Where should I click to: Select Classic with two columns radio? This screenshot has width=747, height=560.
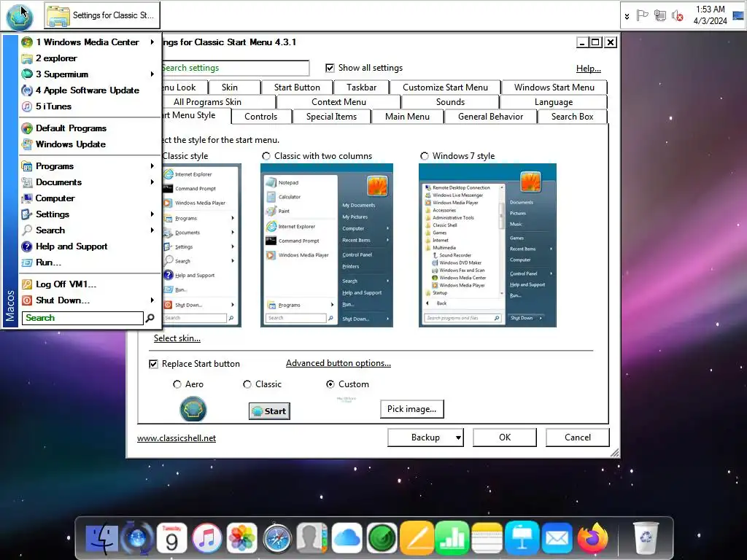(266, 156)
